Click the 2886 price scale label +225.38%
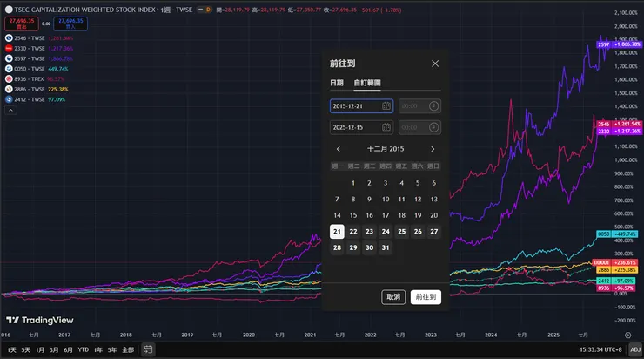 [619, 270]
